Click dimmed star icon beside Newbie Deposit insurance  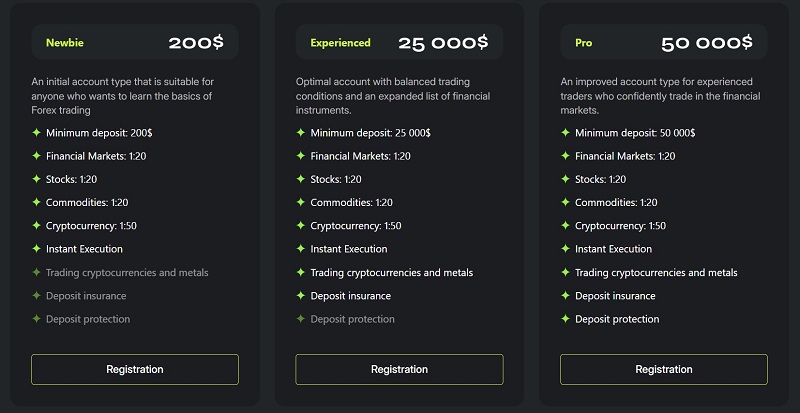coord(36,296)
